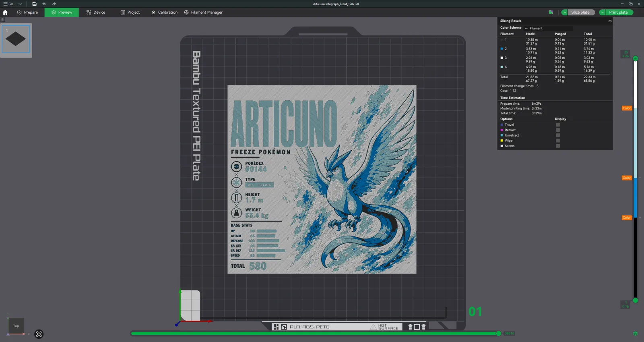644x342 pixels.
Task: Open the Project tab
Action: click(130, 12)
